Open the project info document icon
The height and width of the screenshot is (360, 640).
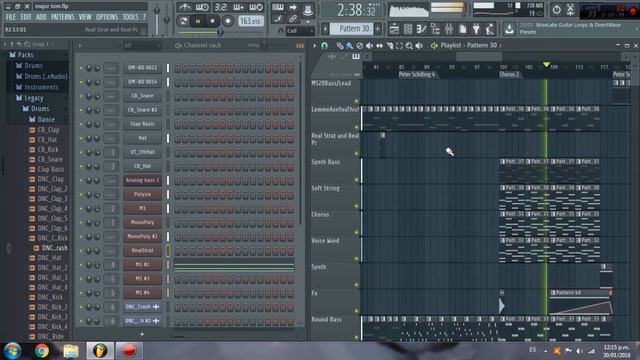click(x=462, y=29)
